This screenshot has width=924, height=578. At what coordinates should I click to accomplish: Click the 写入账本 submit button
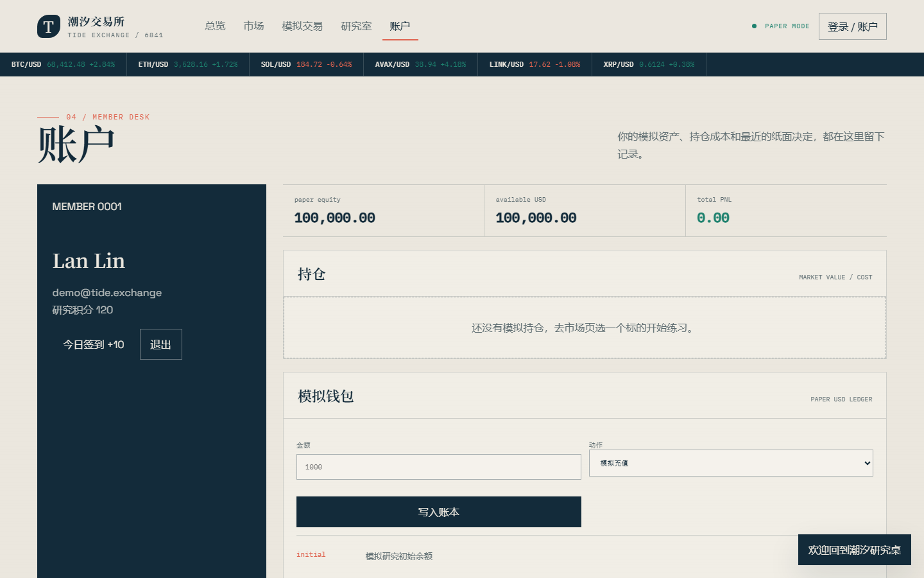[439, 512]
